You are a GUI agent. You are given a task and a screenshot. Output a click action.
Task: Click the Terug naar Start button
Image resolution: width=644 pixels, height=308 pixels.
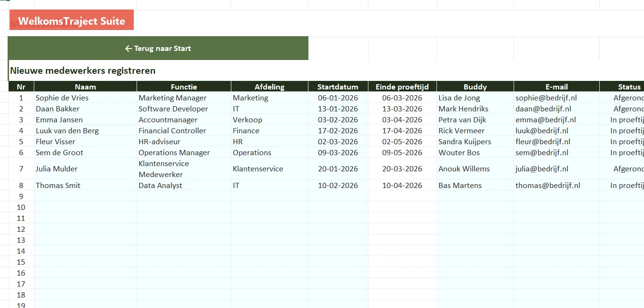click(x=158, y=48)
